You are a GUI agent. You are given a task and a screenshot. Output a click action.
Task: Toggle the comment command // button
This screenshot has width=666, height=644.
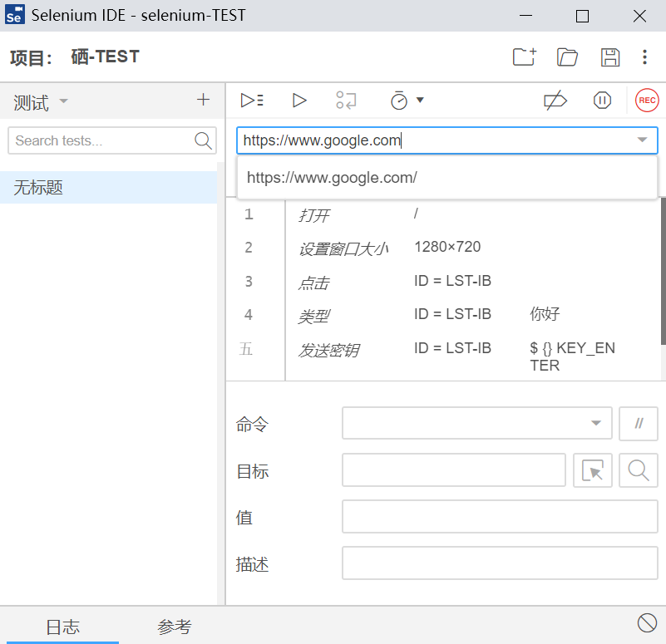tap(639, 423)
